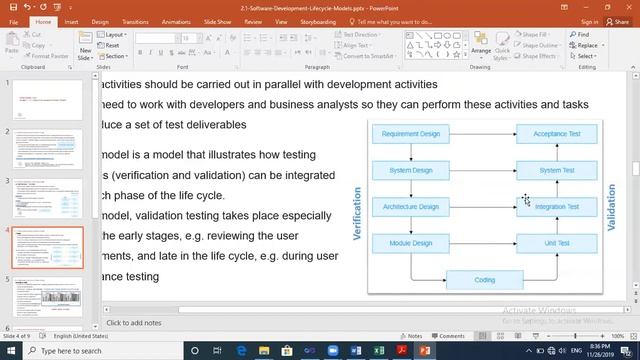Toggle Underline formatting
Viewport: 640px width, 360px height.
[161, 53]
